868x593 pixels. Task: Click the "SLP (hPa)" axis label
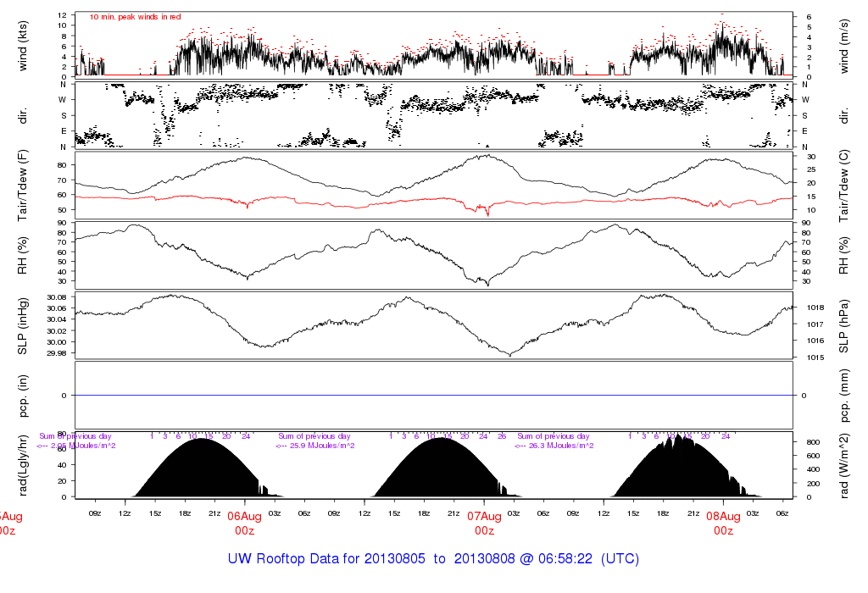pyautogui.click(x=843, y=326)
